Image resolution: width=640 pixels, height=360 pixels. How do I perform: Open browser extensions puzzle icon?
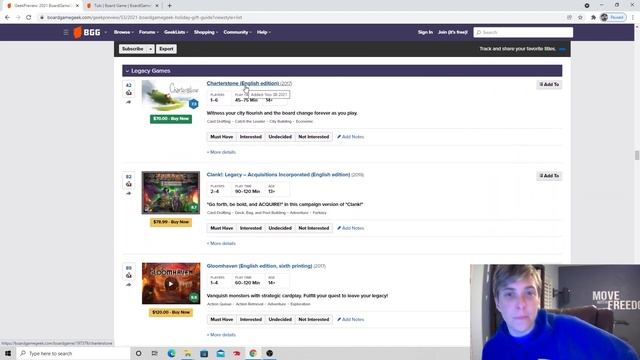click(x=593, y=18)
